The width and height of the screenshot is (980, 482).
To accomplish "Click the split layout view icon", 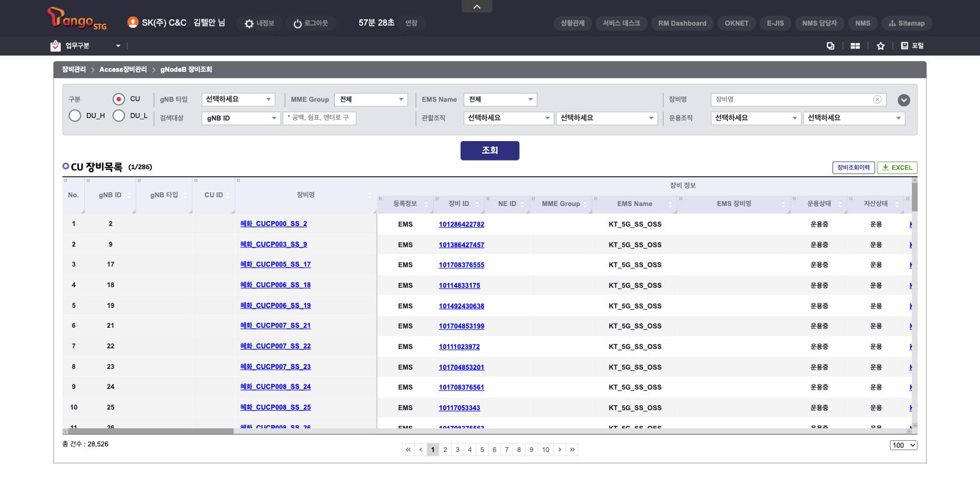I will coord(855,46).
